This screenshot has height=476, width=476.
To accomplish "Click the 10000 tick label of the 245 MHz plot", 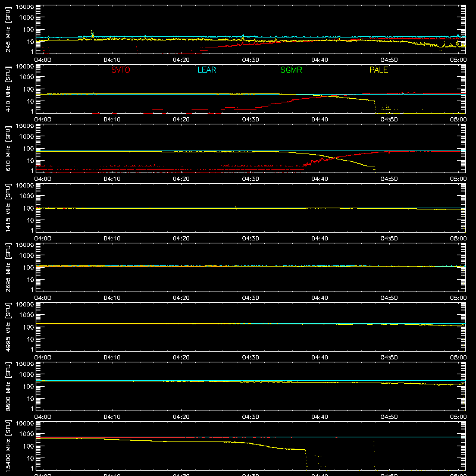I will 25,7.
